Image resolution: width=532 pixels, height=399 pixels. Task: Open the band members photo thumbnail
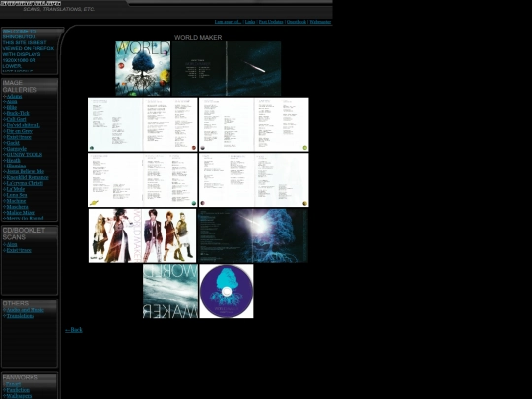click(143, 235)
